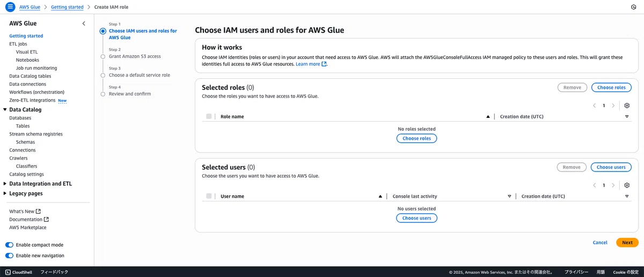Open Classifiers in sidebar

click(27, 166)
